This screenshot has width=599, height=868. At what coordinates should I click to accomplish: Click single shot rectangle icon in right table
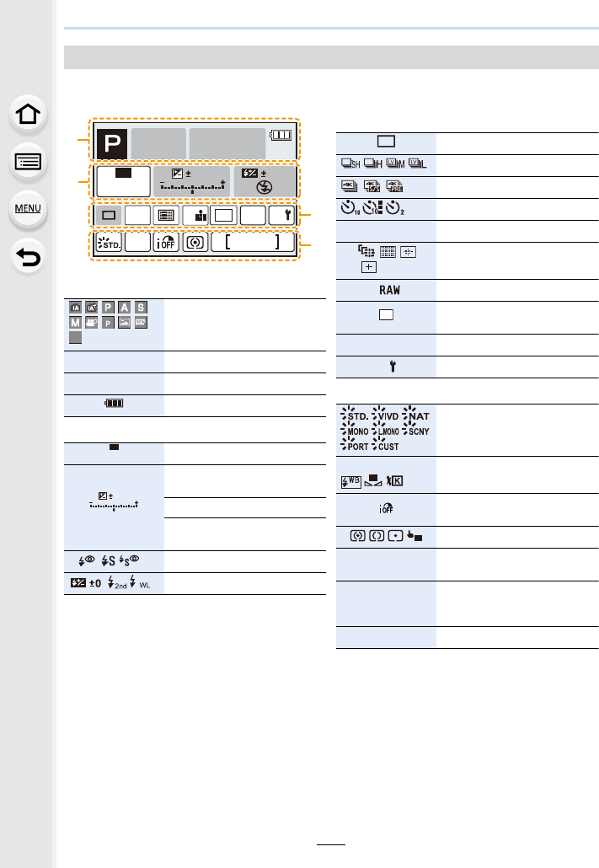[386, 142]
